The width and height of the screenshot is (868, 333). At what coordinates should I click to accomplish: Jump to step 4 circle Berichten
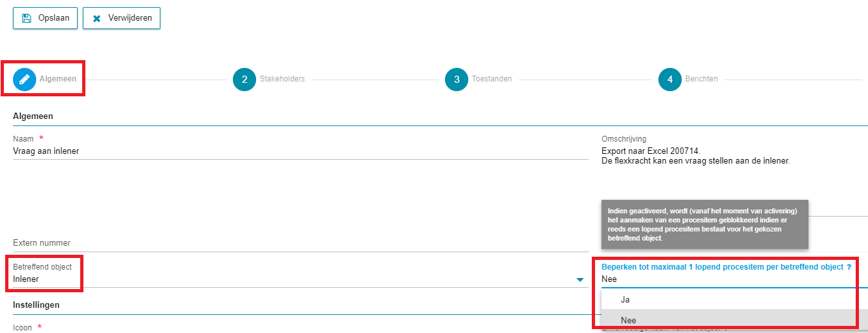click(x=670, y=80)
